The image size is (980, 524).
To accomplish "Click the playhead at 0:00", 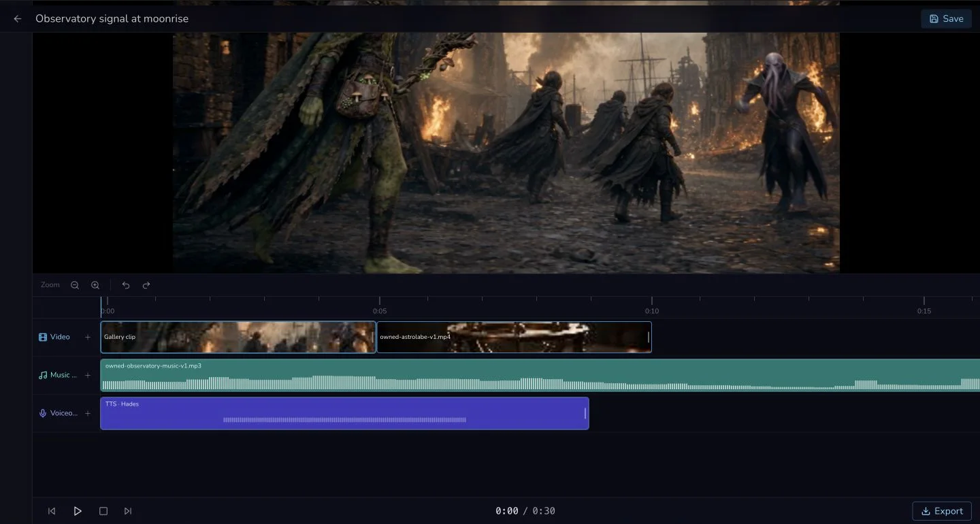I will click(x=101, y=308).
